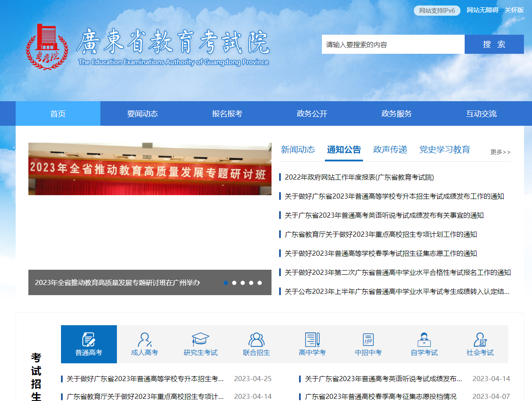Open the 2023年全省推动教育高质量发展专题研讨班 banner image
The width and height of the screenshot is (532, 401).
point(150,169)
